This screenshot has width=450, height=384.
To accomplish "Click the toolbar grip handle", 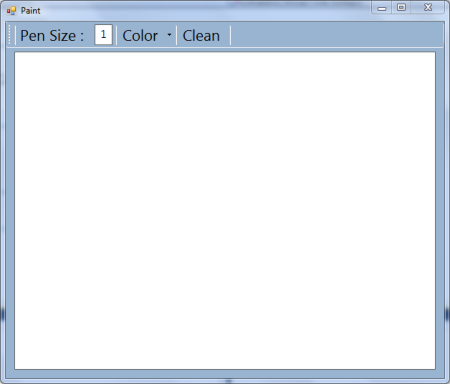I will (x=9, y=35).
